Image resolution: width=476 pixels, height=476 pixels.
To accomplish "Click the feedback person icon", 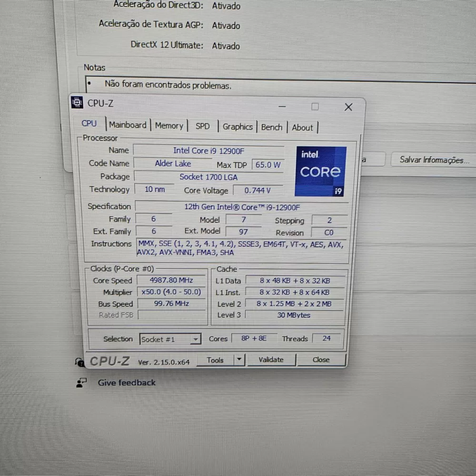I will pos(81,383).
